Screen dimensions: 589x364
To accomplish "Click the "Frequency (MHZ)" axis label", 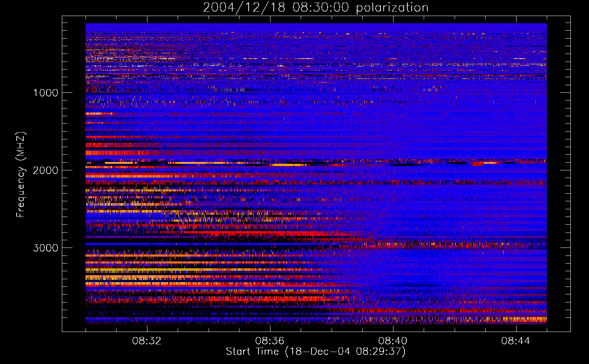I will [x=21, y=175].
